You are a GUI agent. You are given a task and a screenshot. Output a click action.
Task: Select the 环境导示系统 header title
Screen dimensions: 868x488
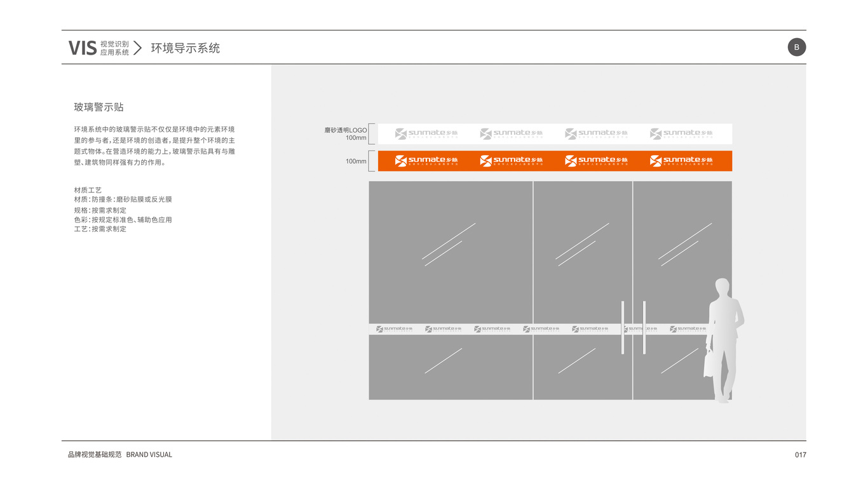(186, 48)
